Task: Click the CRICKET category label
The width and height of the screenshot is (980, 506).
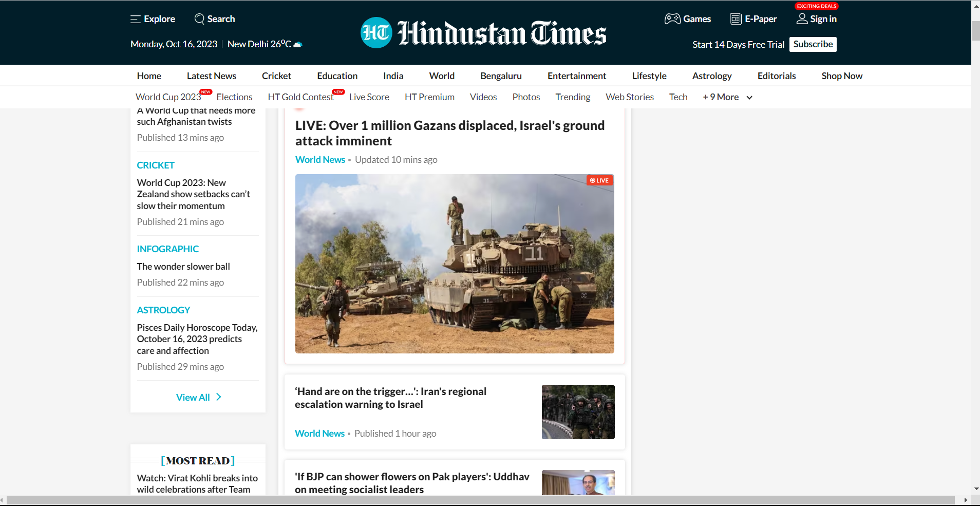Action: point(156,165)
